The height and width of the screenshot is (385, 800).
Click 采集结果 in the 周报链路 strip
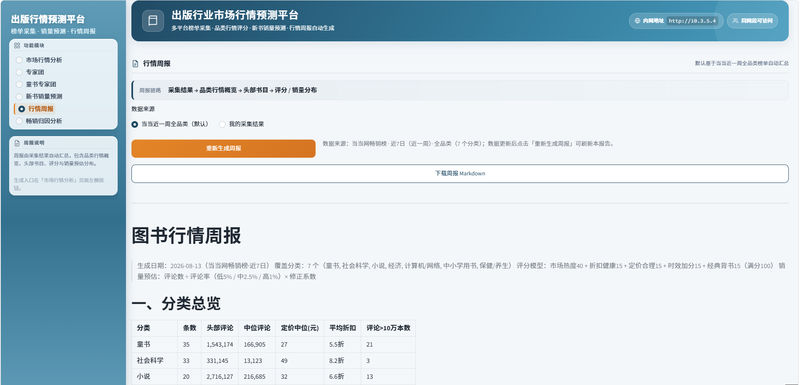(181, 90)
